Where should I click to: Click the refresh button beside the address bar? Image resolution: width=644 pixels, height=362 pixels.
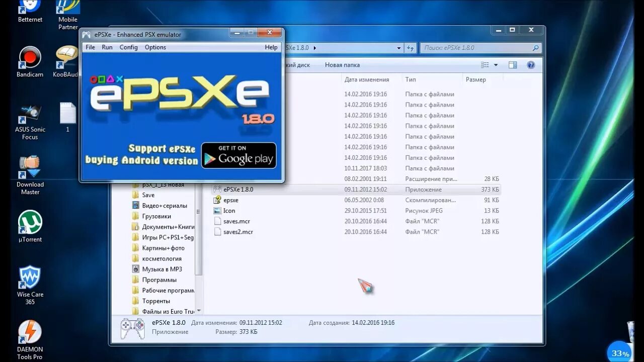point(411,48)
